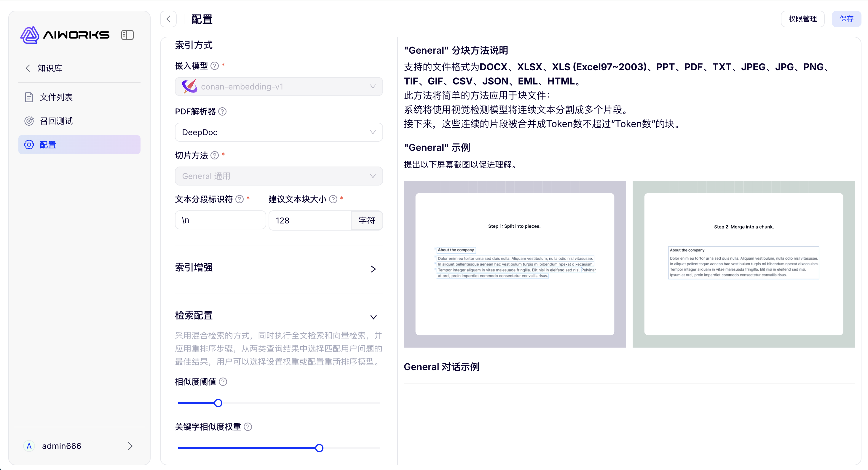This screenshot has height=470, width=868.
Task: Click the 权限管理 button
Action: (x=802, y=19)
